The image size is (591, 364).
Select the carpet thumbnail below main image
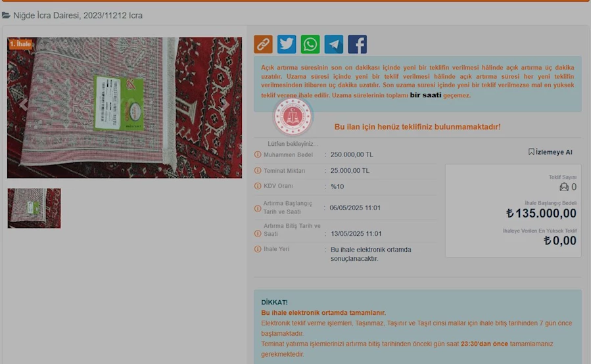[x=34, y=208]
